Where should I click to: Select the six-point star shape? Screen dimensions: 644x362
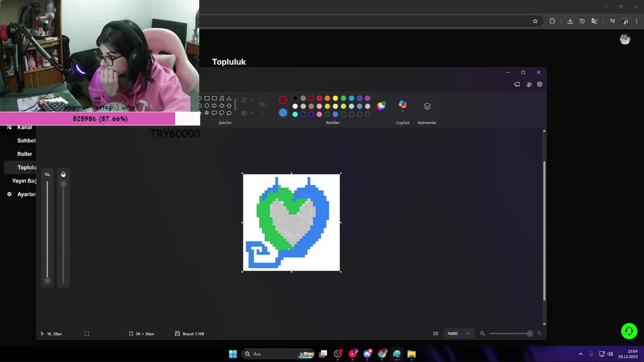(x=207, y=113)
